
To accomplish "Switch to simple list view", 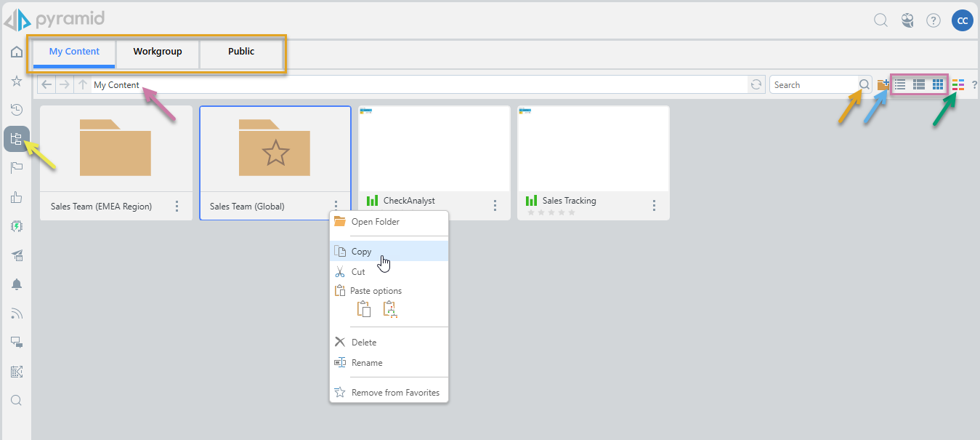I will (x=900, y=85).
